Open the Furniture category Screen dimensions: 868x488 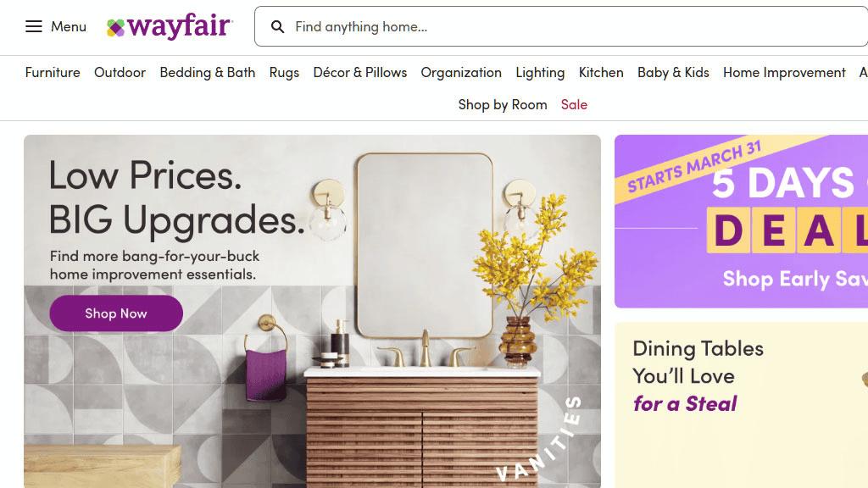point(53,73)
